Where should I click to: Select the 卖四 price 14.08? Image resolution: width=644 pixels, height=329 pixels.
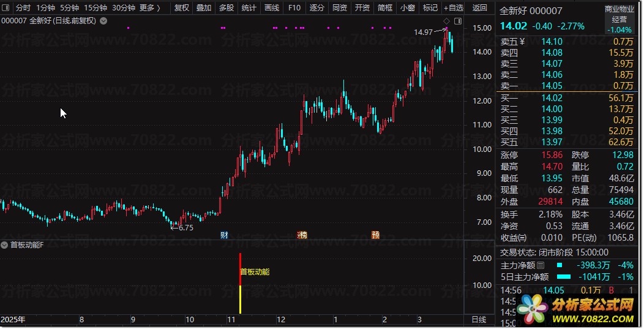552,53
